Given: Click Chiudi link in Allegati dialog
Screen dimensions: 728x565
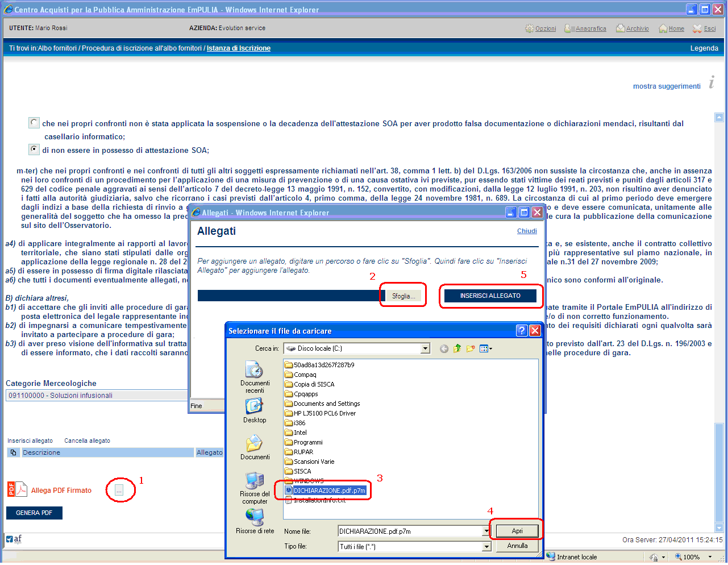Looking at the screenshot, I should point(527,231).
